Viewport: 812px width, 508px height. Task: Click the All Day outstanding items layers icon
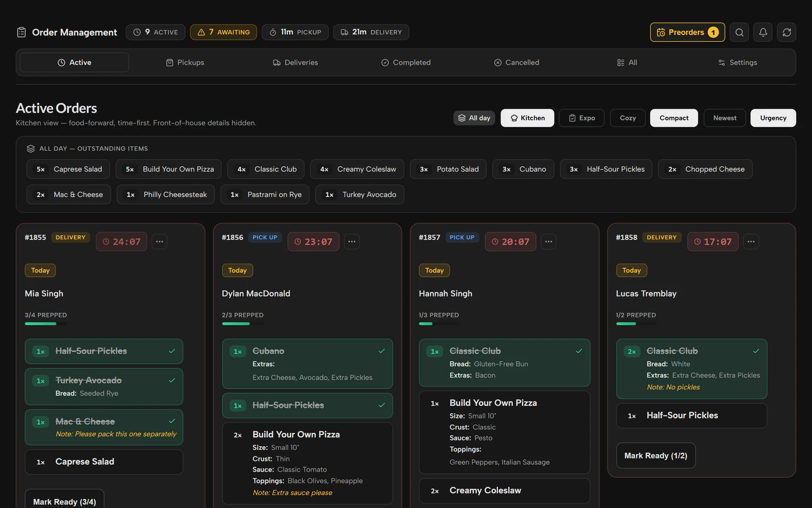(31, 149)
